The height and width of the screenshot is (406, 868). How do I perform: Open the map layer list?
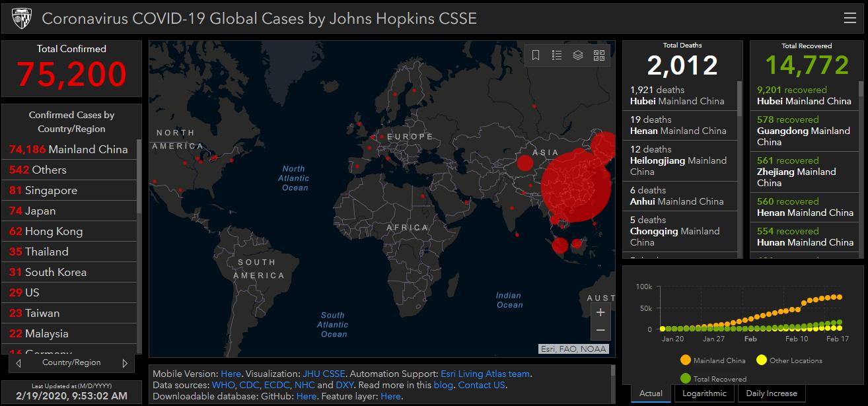point(578,55)
